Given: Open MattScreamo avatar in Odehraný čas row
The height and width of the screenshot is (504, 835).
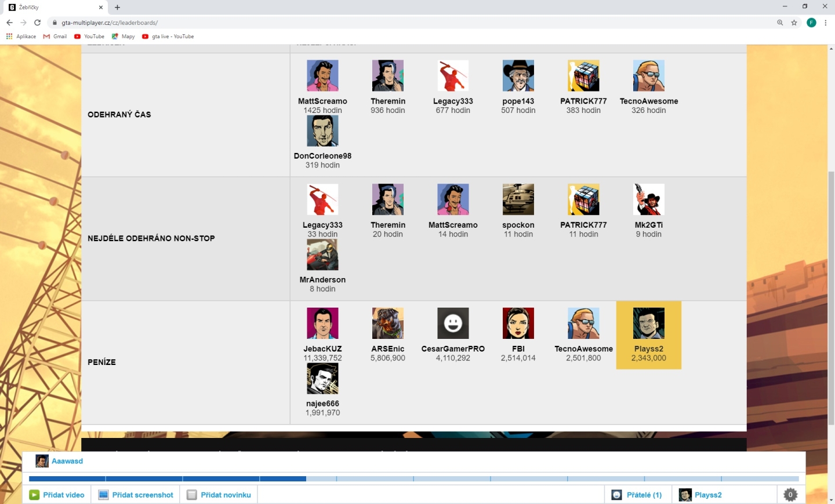Looking at the screenshot, I should click(x=322, y=75).
